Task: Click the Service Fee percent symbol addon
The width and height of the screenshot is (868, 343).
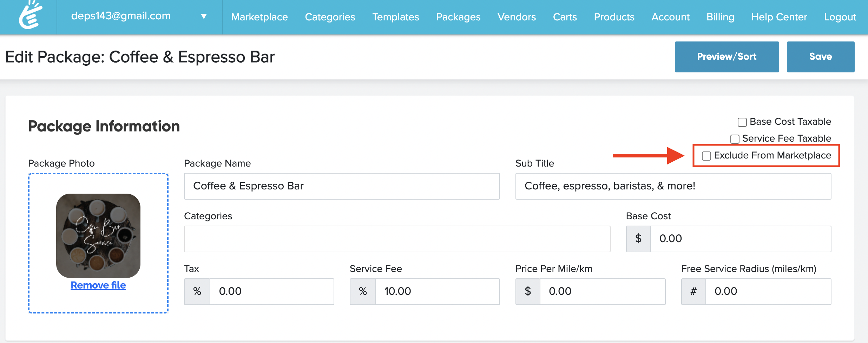Action: [363, 291]
